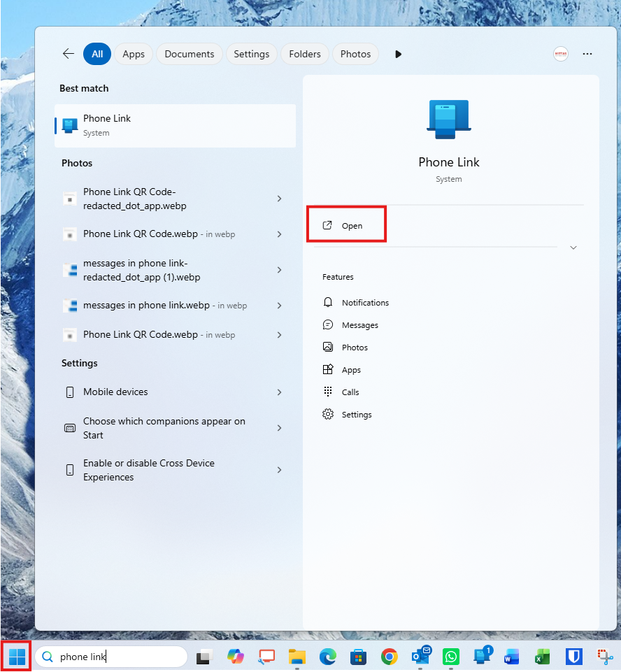Launch Copilot from the taskbar
The width and height of the screenshot is (621, 672).
coord(235,657)
